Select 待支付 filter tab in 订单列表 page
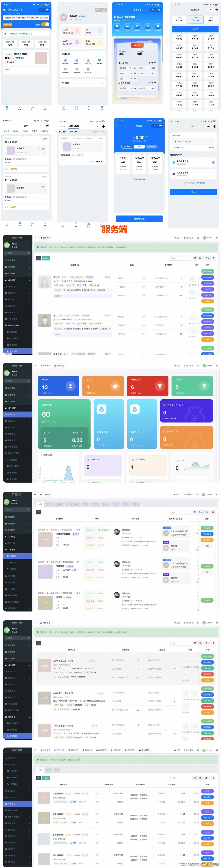The height and width of the screenshot is (868, 222). pos(49,504)
